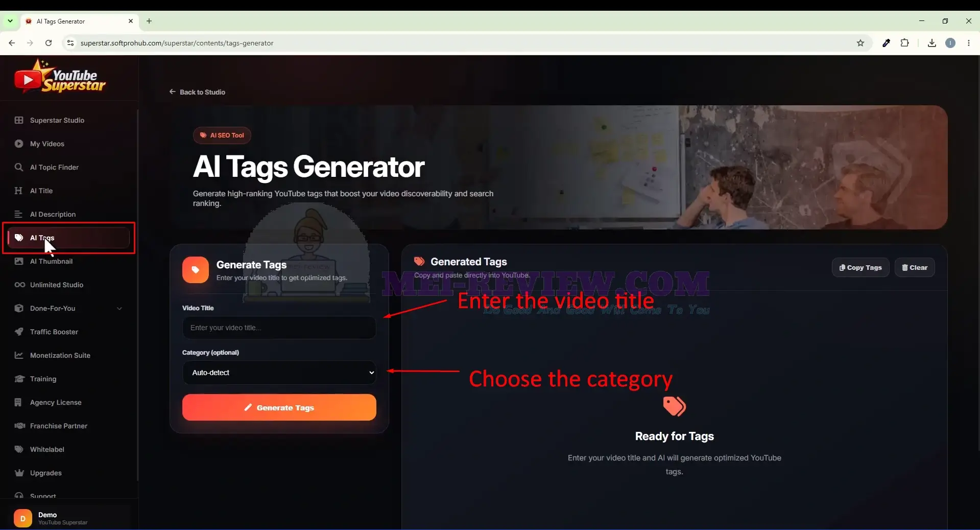Click the AI Title heading icon
Viewport: 980px width, 530px height.
19,191
